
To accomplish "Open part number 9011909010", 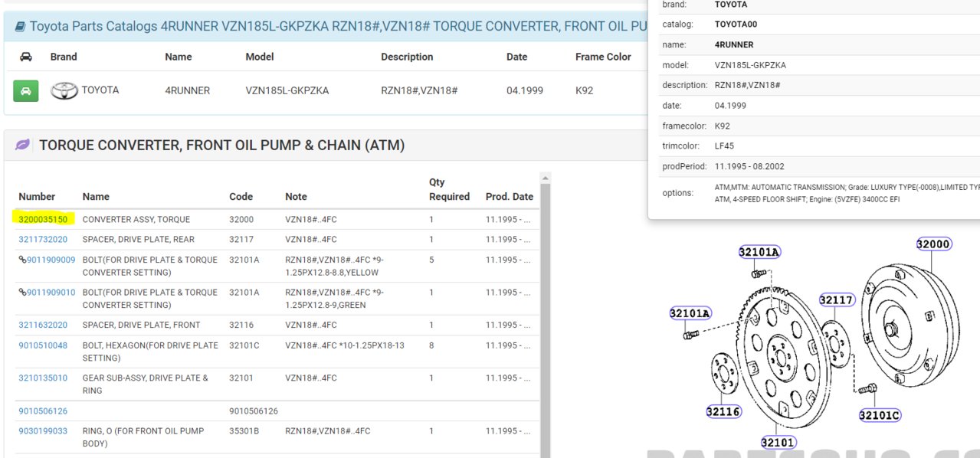I will tap(51, 292).
